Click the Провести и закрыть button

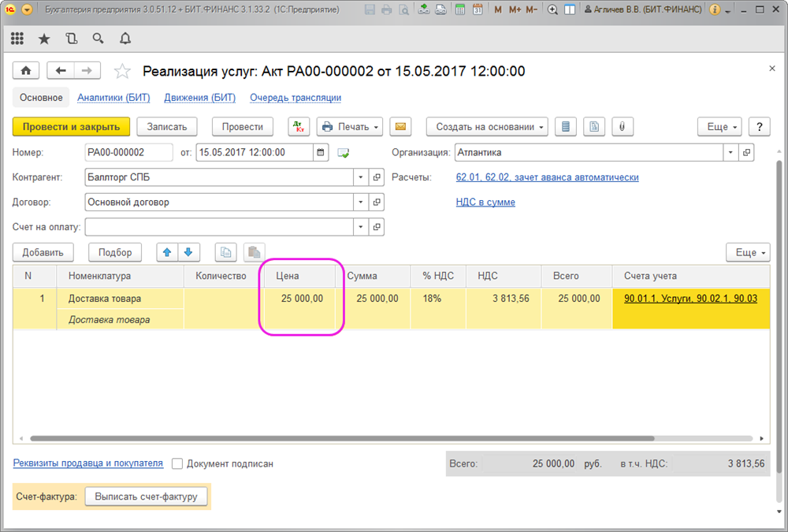point(71,127)
